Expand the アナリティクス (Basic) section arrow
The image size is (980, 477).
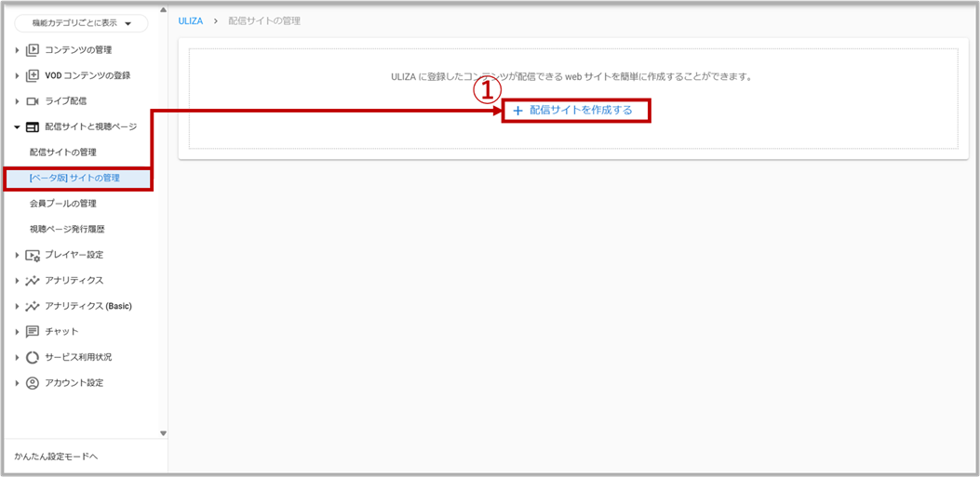pyautogui.click(x=18, y=306)
